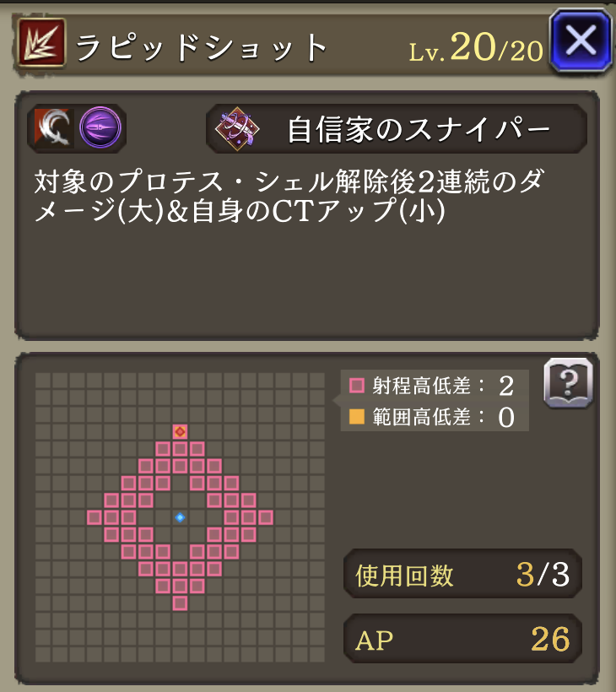Click the slash attack type icon
The height and width of the screenshot is (692, 616).
[54, 128]
